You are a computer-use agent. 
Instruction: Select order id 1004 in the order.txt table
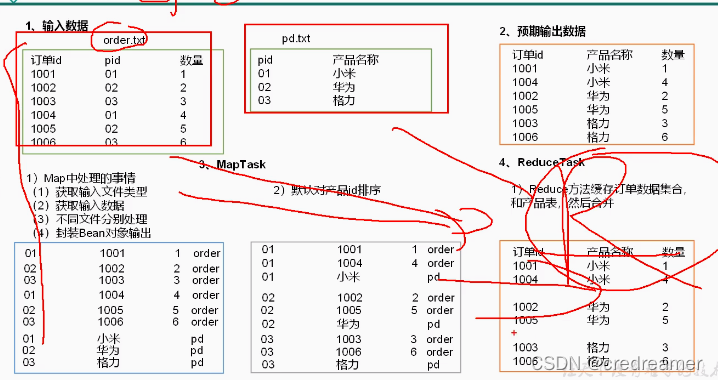coord(43,115)
